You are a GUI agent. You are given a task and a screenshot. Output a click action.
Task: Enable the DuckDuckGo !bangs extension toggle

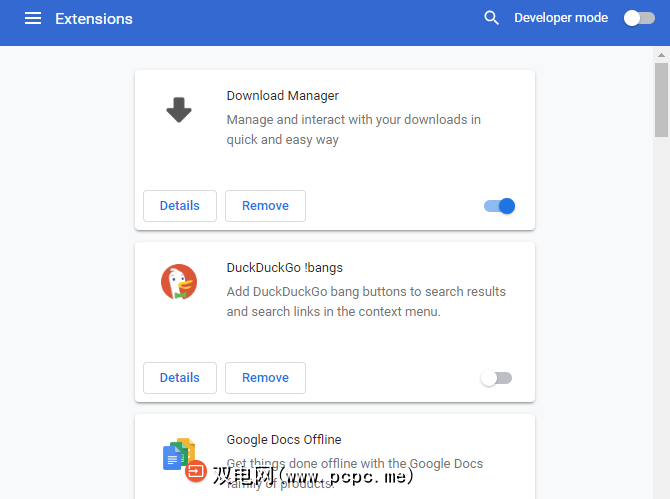tap(497, 378)
